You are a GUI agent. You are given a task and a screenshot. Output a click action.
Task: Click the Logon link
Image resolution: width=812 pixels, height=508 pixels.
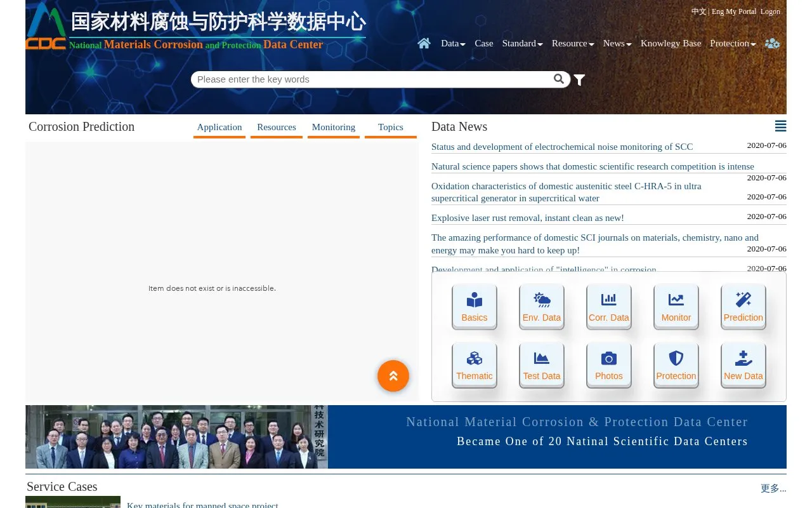click(x=770, y=11)
